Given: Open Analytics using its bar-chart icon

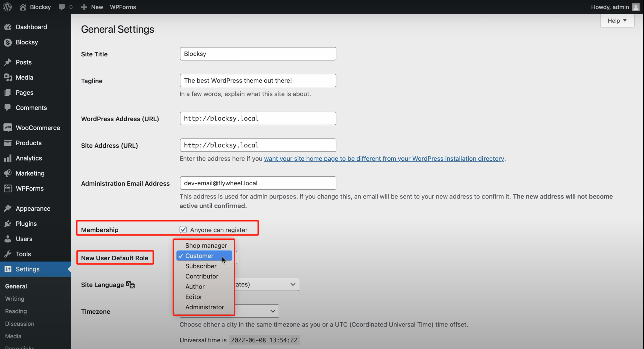Looking at the screenshot, I should coord(8,158).
